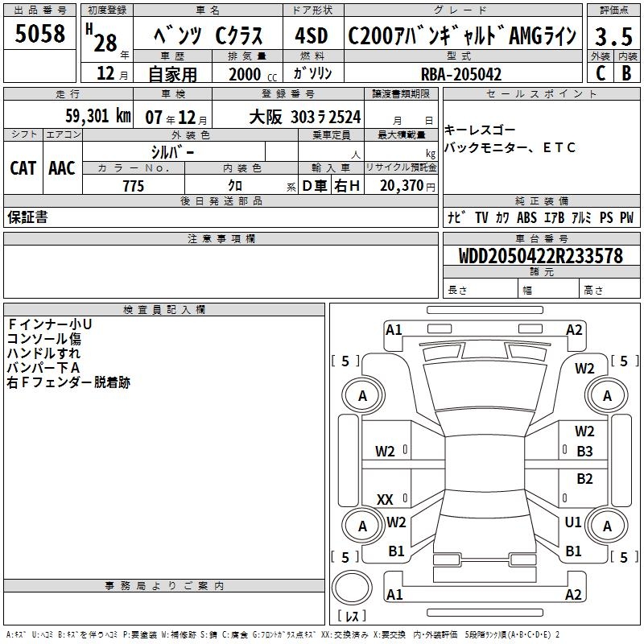Click air conditioner value AAC

62,168
